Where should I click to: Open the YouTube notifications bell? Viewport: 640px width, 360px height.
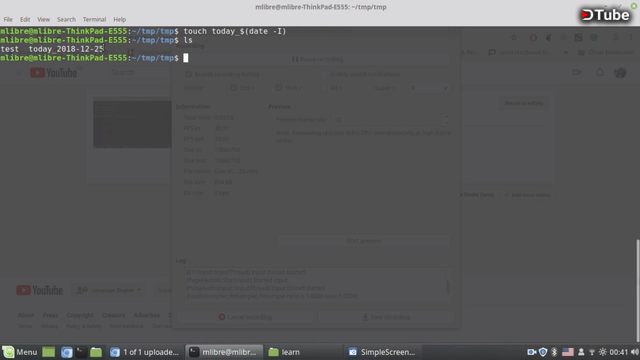pos(600,72)
